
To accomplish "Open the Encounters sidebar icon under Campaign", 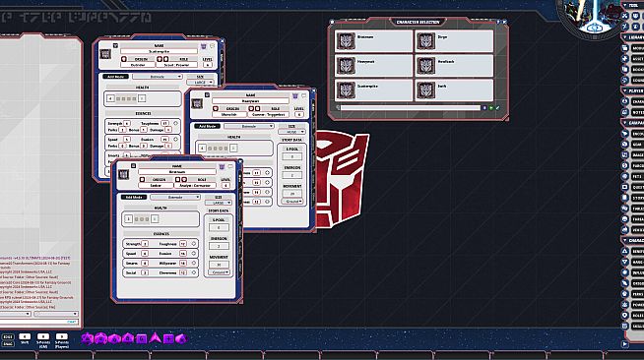I will [625, 134].
